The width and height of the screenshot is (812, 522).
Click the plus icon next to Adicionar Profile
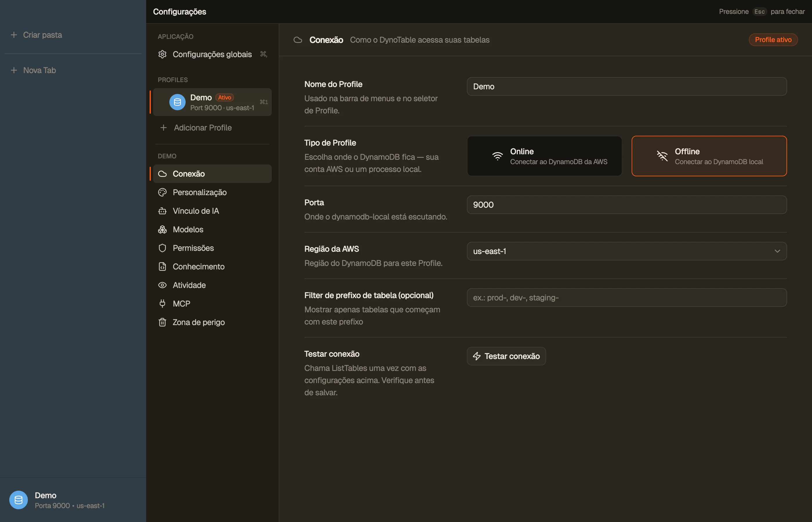[163, 128]
